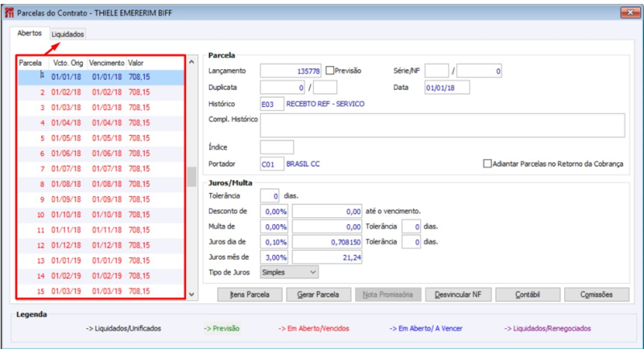
Task: Click the parcel list scrollbar thumb
Action: (x=192, y=177)
